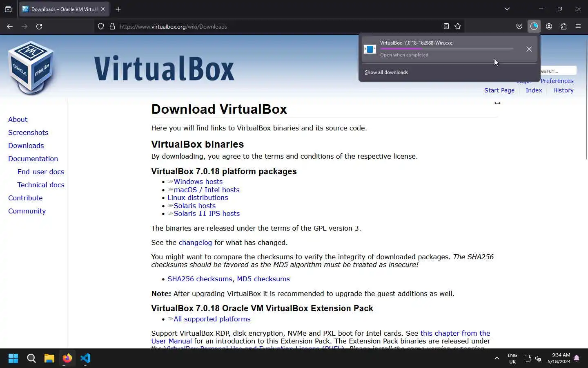Bookmark this page with the star
Image resolution: width=588 pixels, height=368 pixels.
pyautogui.click(x=458, y=27)
